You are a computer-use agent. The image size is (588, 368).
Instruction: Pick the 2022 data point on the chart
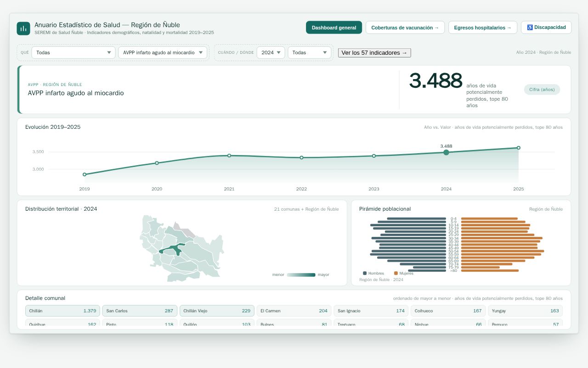pyautogui.click(x=301, y=157)
